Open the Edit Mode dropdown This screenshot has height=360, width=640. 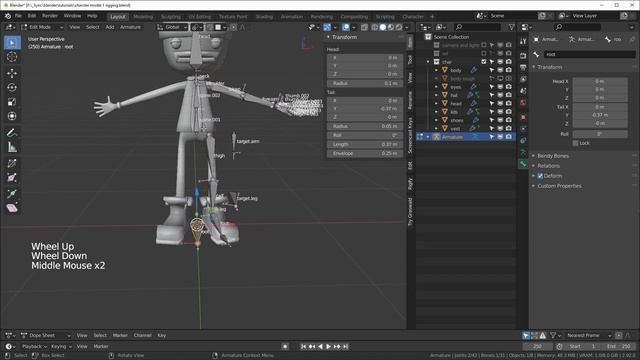click(42, 27)
